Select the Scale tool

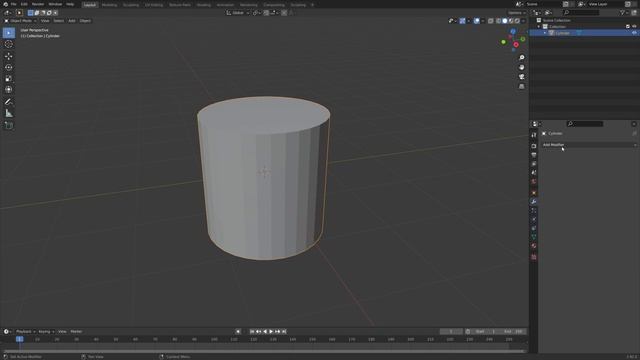tap(9, 78)
